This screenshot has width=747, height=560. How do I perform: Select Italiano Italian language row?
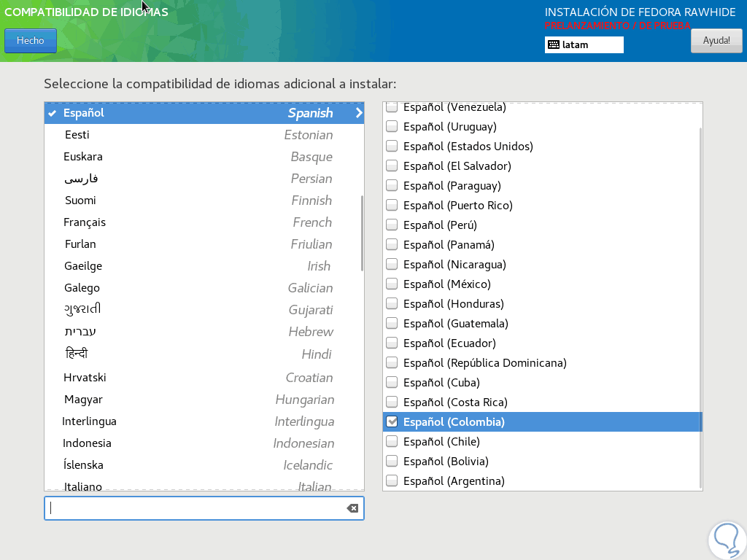tap(204, 485)
